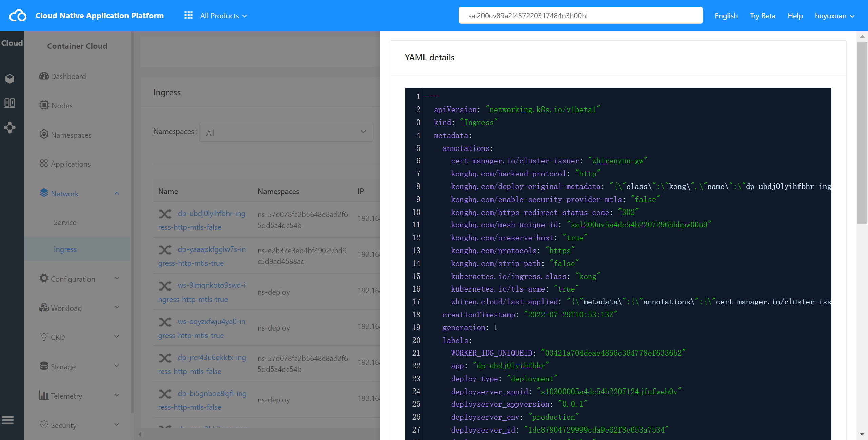Click the Namespaces column header
This screenshot has width=868, height=440.
(x=278, y=191)
